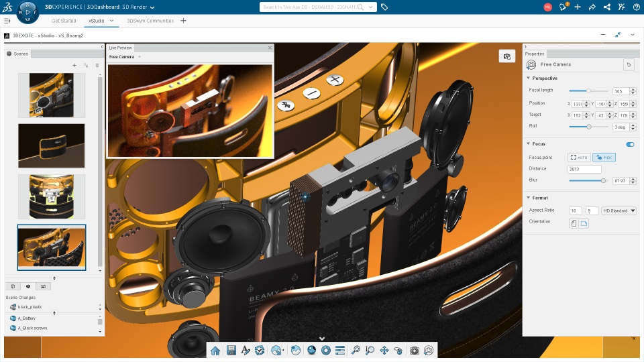The width and height of the screenshot is (644, 362).
Task: Open the notifications chat bubble icon
Action: pos(563,7)
